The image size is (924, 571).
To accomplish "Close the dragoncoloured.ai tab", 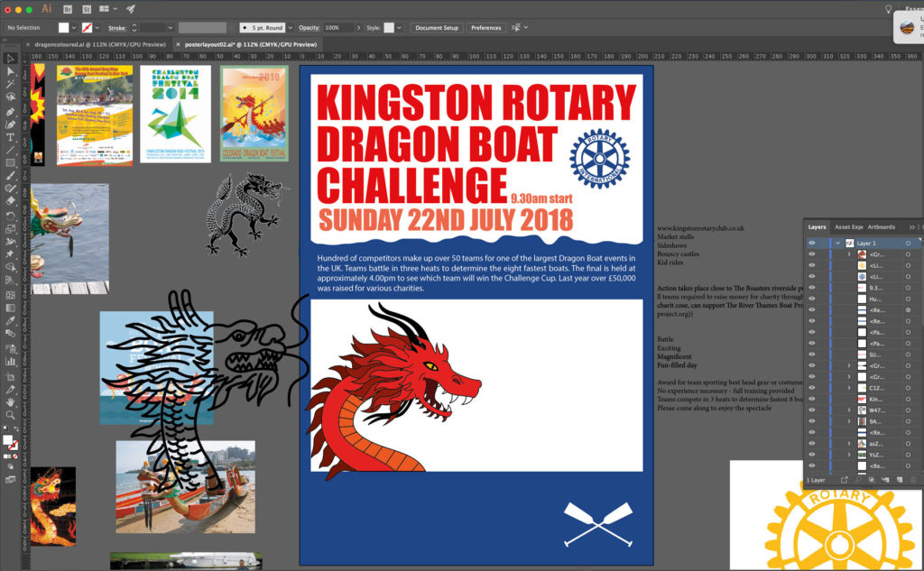I will [x=28, y=44].
